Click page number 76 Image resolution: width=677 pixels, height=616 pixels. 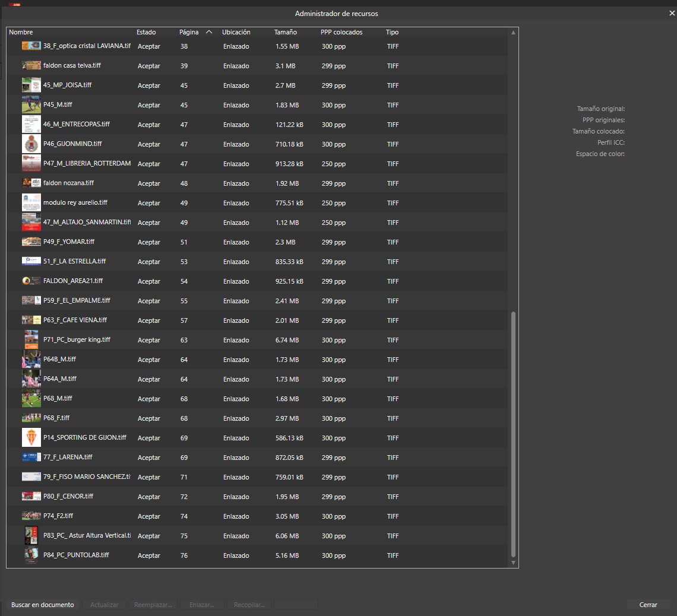pyautogui.click(x=184, y=555)
